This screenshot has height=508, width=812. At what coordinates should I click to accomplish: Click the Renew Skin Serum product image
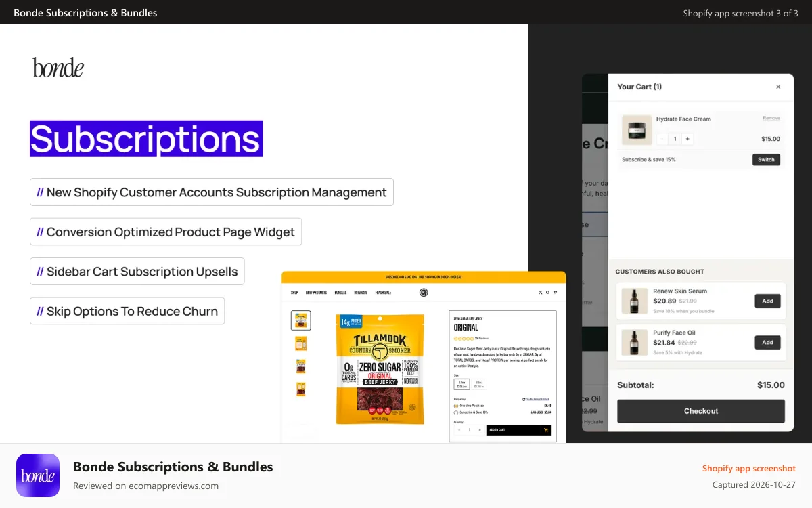(x=635, y=301)
